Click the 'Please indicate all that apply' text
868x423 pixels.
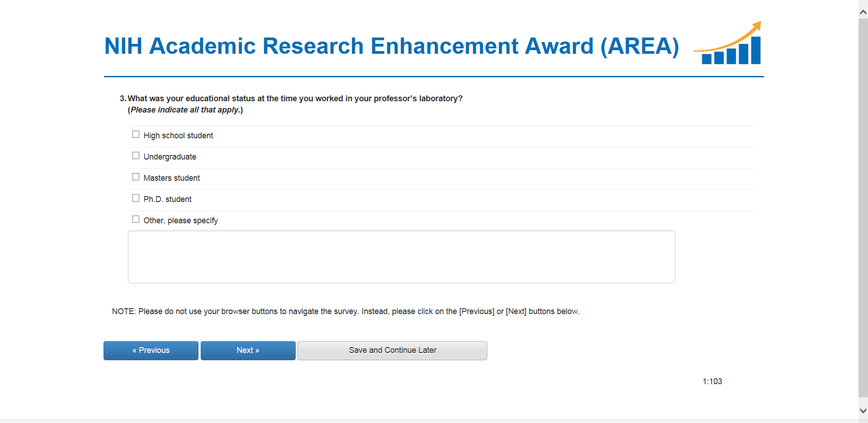click(185, 110)
